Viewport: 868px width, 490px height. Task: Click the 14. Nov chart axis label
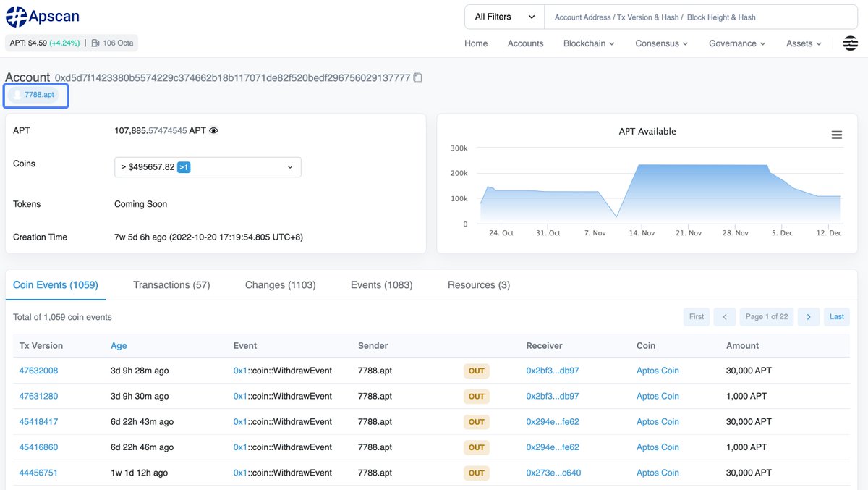point(641,233)
